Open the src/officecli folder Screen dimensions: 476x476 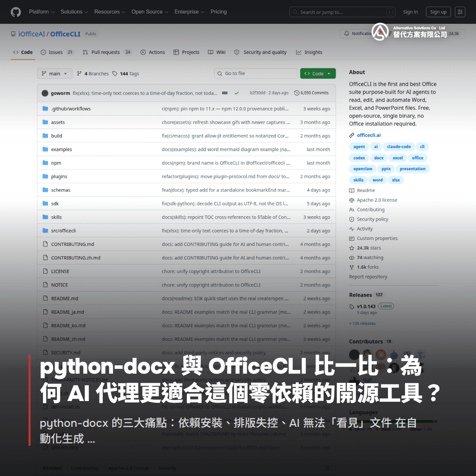coord(63,230)
